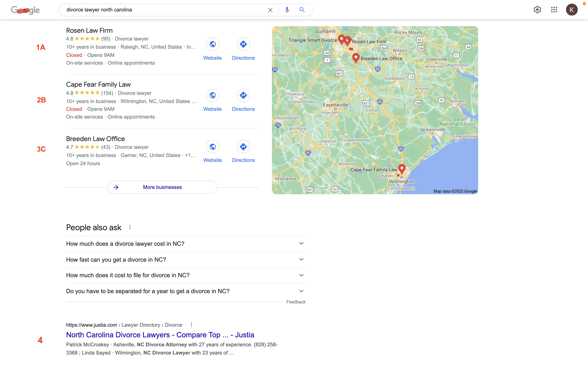Image resolution: width=588 pixels, height=368 pixels.
Task: Click the Fayetteville label on the map
Action: [335, 105]
